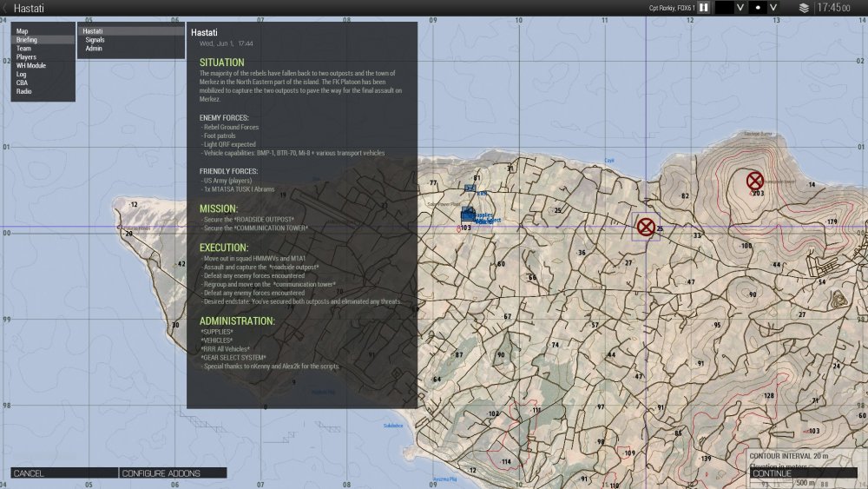This screenshot has height=489, width=868.
Task: Open the Radio entry in left menu
Action: click(24, 91)
